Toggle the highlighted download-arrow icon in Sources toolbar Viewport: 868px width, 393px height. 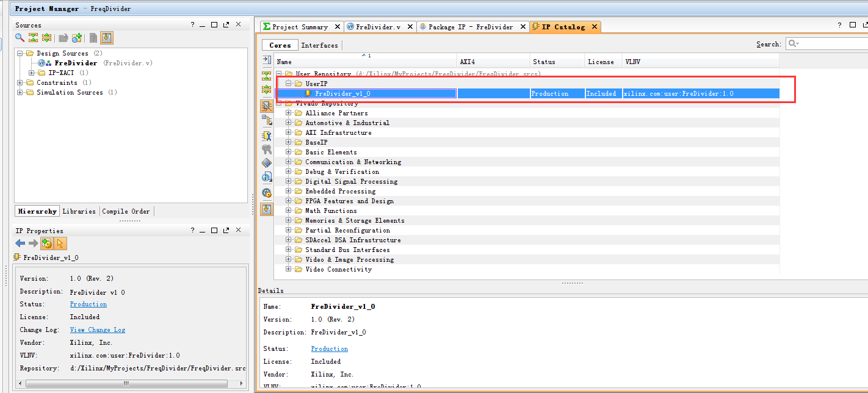[x=107, y=38]
